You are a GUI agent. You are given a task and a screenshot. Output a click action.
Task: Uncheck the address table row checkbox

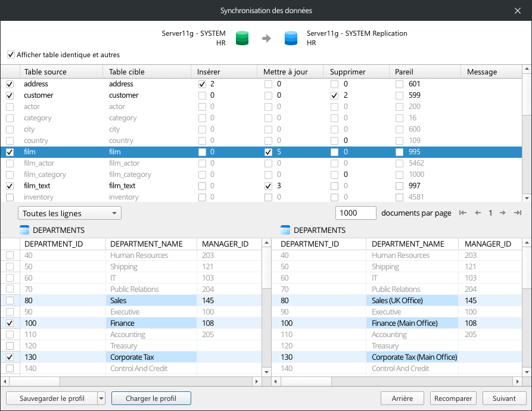(x=10, y=84)
